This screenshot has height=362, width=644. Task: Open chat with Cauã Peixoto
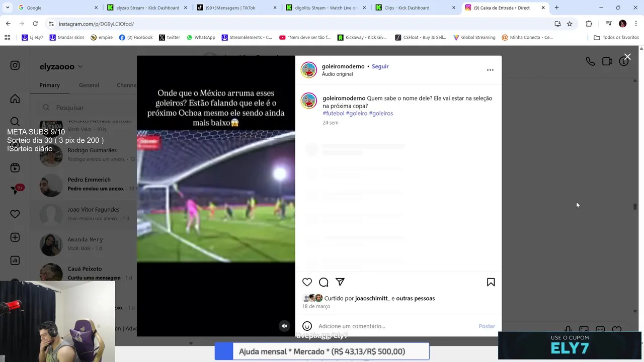pyautogui.click(x=84, y=273)
